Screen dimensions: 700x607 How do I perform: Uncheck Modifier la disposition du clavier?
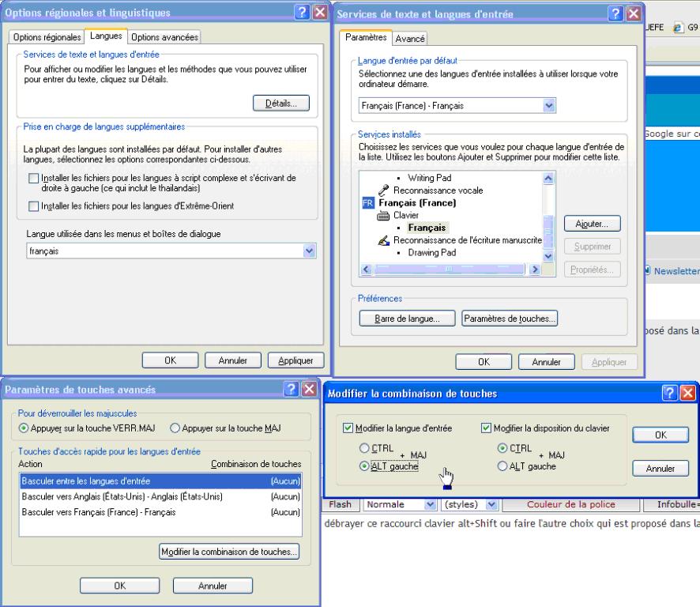tap(486, 428)
